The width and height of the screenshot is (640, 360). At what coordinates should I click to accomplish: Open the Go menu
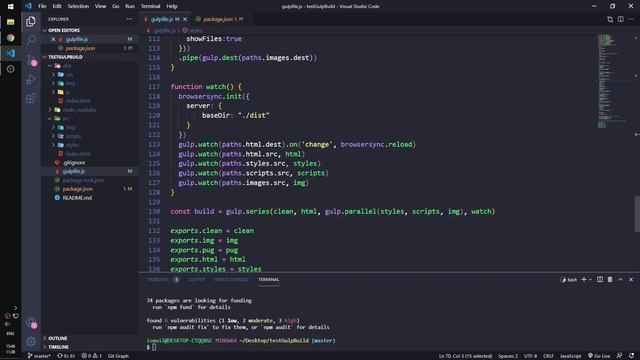[116, 6]
